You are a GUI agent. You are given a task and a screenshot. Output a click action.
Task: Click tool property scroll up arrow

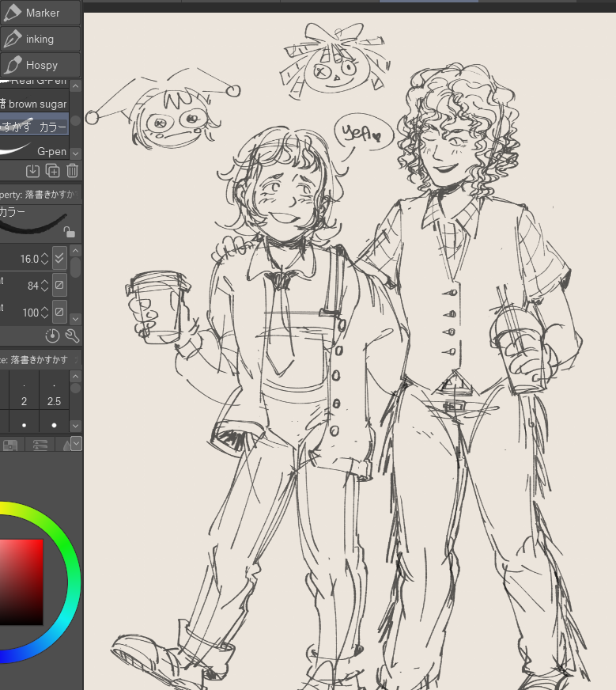(76, 252)
